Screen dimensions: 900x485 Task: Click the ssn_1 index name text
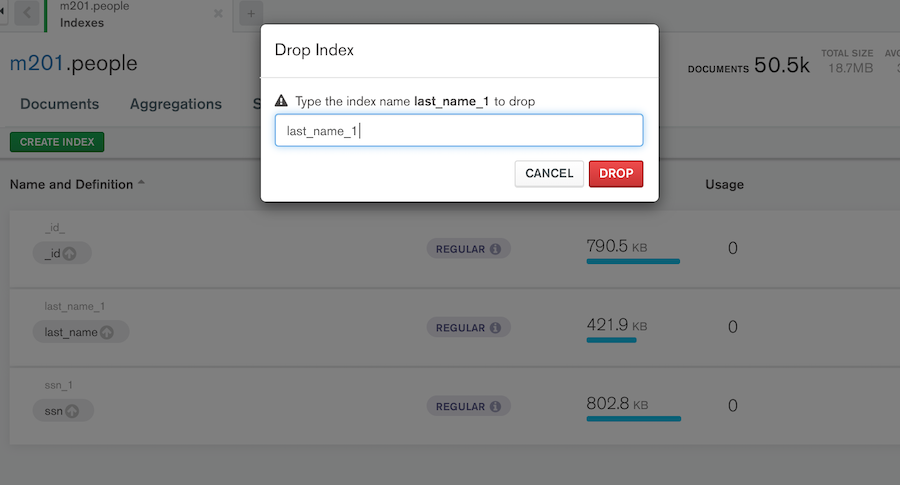(59, 385)
